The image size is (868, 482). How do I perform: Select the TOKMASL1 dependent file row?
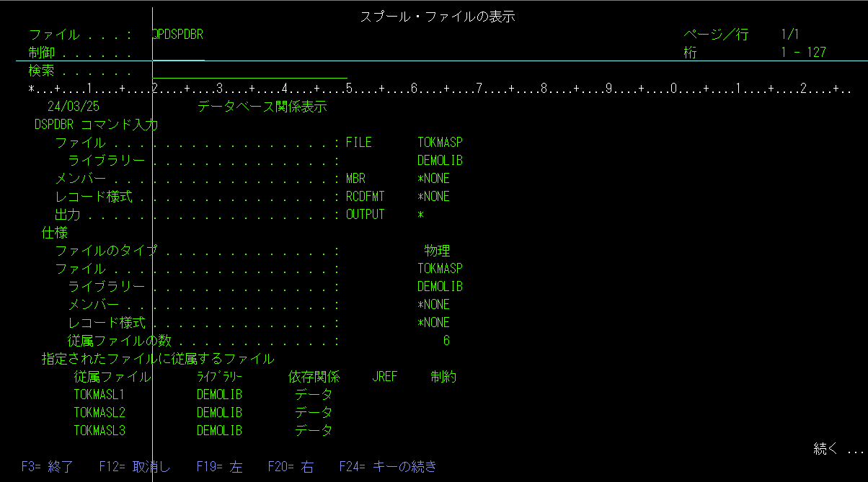click(203, 395)
